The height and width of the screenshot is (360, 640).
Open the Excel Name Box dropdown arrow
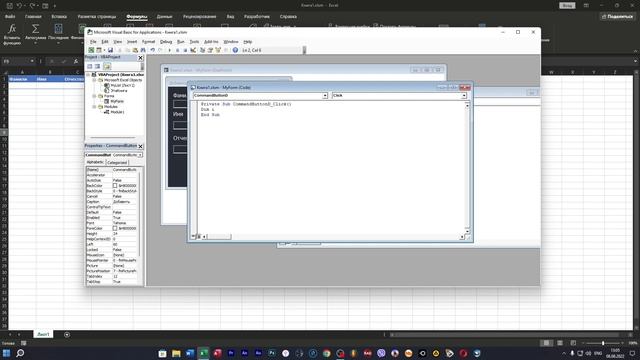click(x=32, y=61)
